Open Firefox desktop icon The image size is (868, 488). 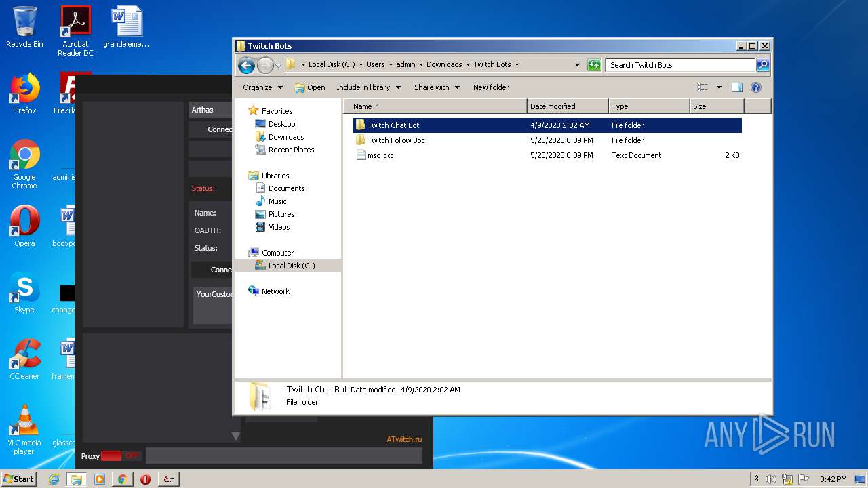click(x=24, y=94)
